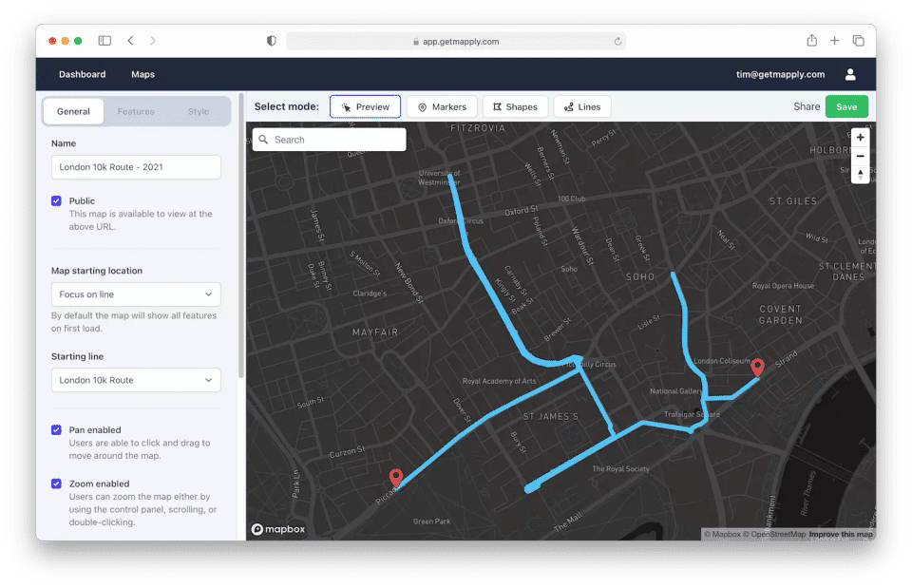Open the privacy shield icon

[272, 41]
